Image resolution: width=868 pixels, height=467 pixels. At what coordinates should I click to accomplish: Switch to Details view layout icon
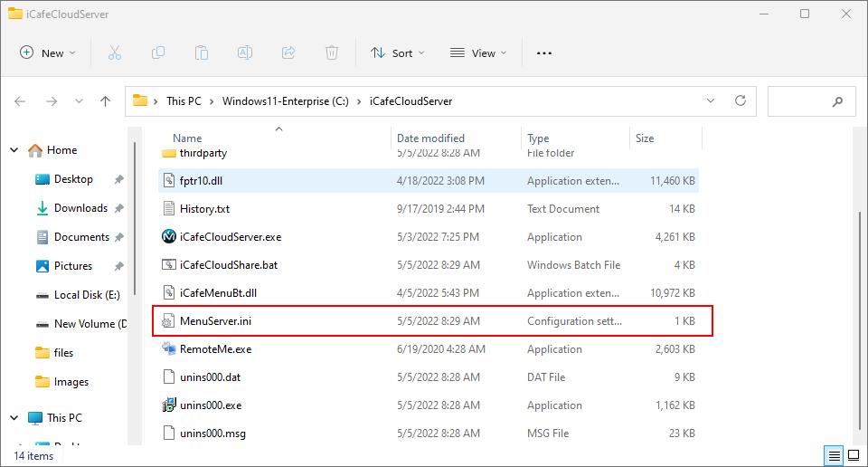pyautogui.click(x=835, y=454)
